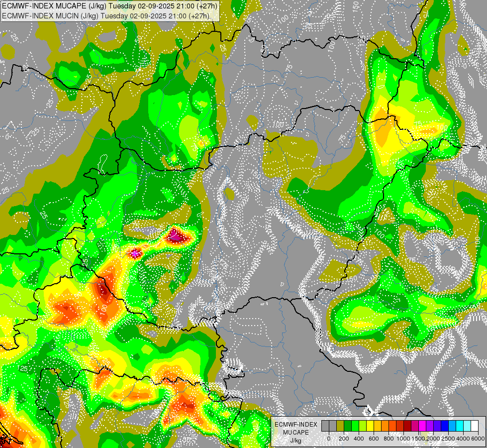This screenshot has width=487, height=448.
Task: Click the legend label '400'
Action: [359, 439]
